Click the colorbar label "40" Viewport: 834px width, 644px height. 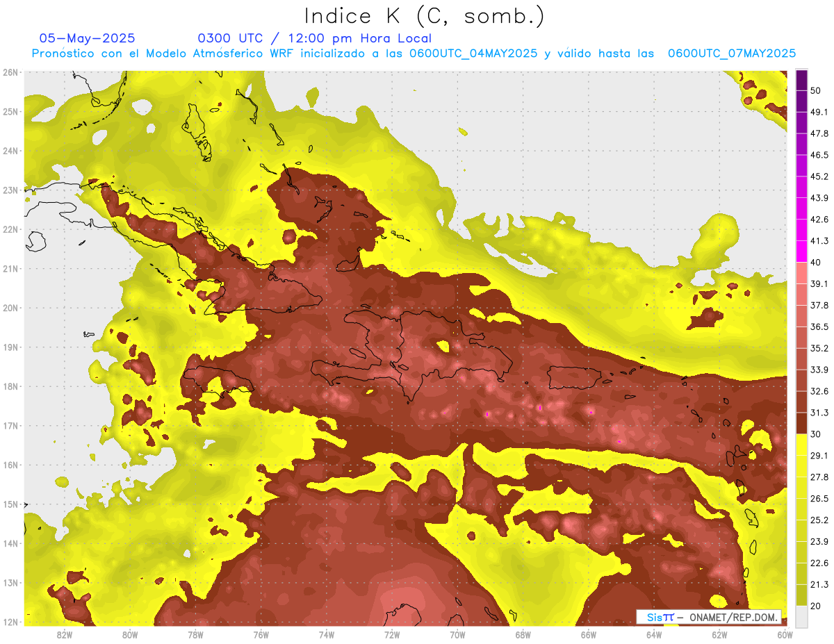[x=815, y=263]
